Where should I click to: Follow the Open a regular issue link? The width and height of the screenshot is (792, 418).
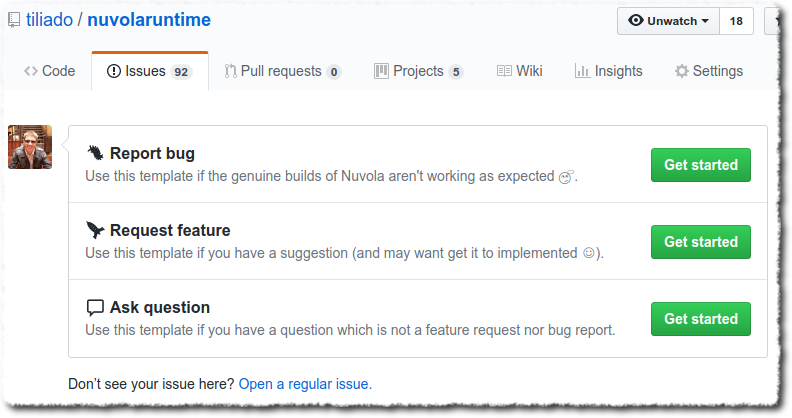click(x=305, y=383)
